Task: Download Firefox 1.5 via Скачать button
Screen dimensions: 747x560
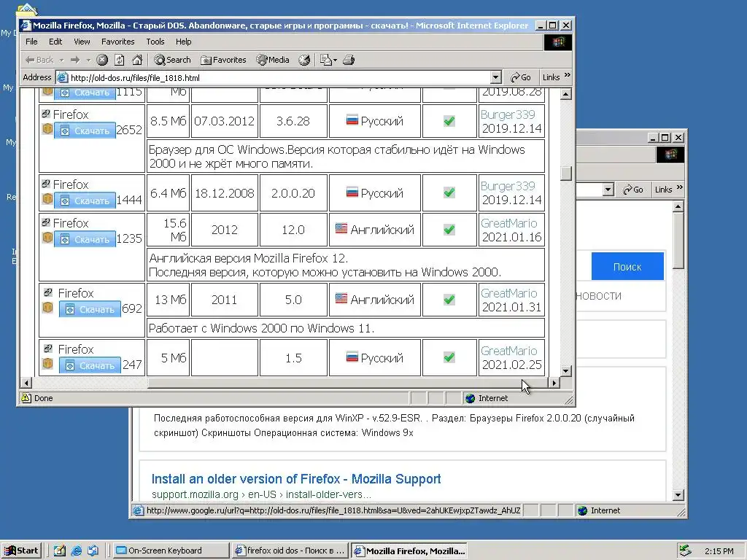Action: [90, 365]
